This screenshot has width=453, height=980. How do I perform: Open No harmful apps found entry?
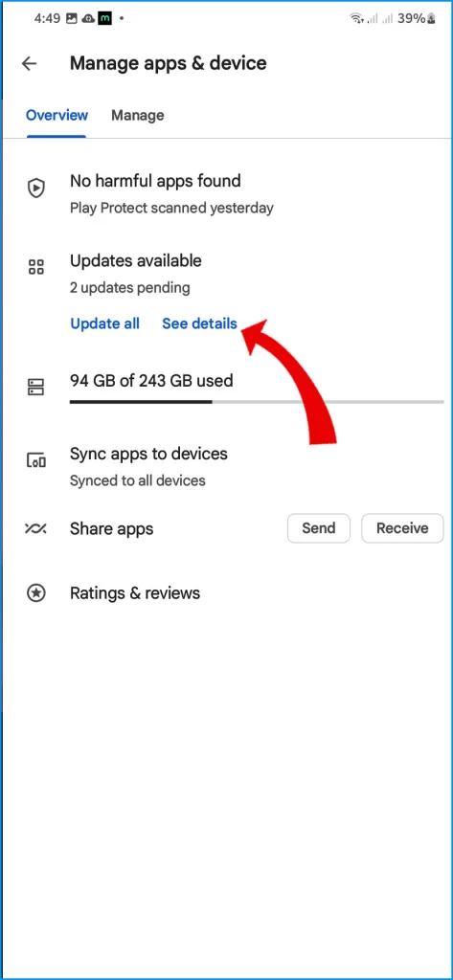(226, 193)
